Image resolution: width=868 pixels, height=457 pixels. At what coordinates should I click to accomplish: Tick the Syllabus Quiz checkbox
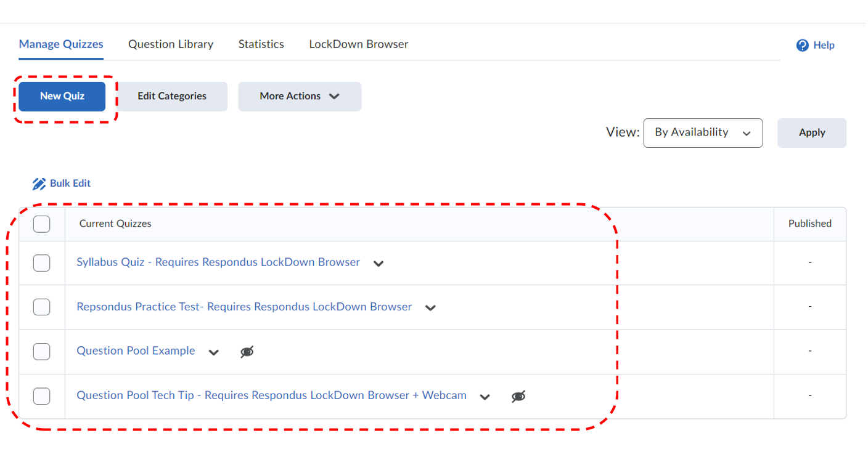[x=41, y=263]
